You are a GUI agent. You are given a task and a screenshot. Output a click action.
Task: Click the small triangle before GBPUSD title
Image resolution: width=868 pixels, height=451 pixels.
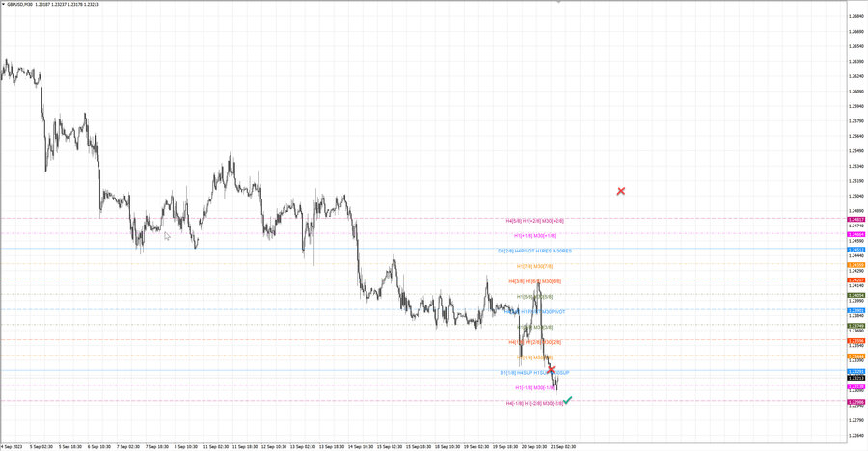coord(4,4)
